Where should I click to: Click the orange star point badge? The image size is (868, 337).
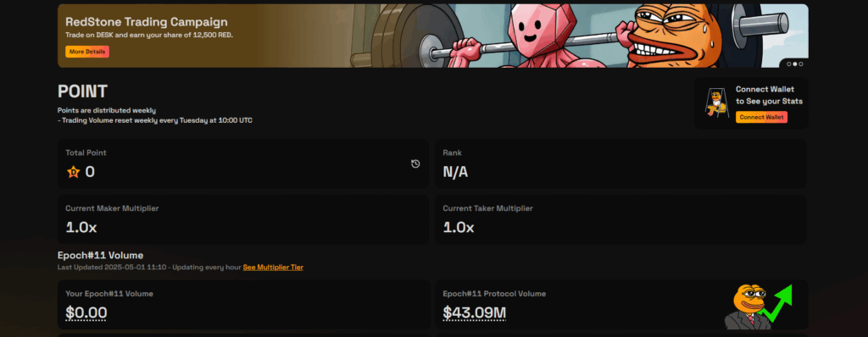74,172
